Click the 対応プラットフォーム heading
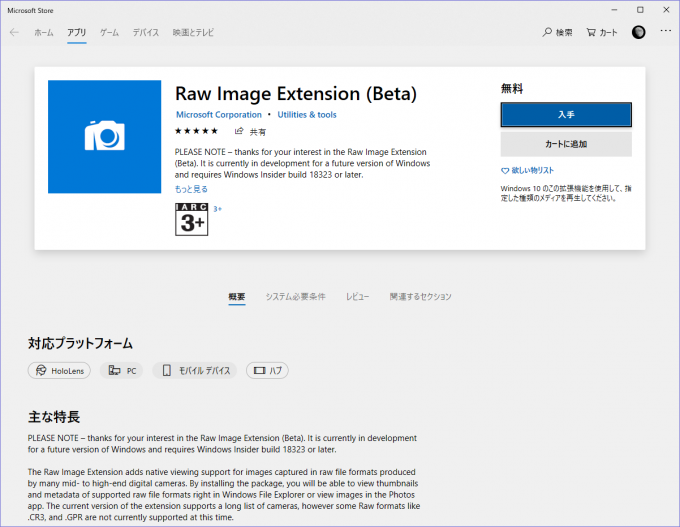The height and width of the screenshot is (527, 680). pos(80,344)
